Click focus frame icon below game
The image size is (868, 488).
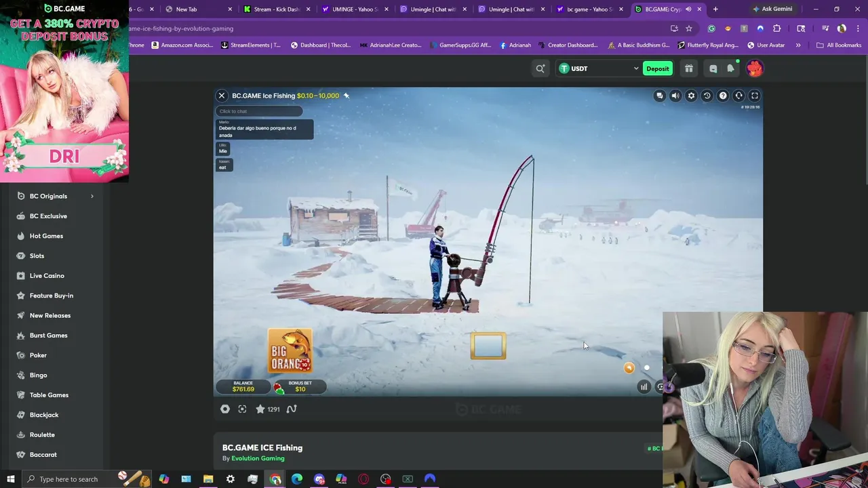pyautogui.click(x=242, y=409)
